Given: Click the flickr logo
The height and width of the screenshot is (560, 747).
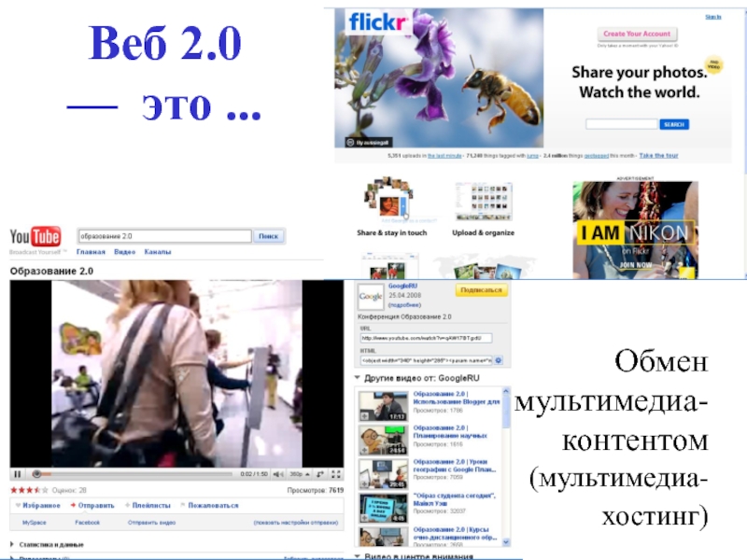Looking at the screenshot, I should (377, 21).
